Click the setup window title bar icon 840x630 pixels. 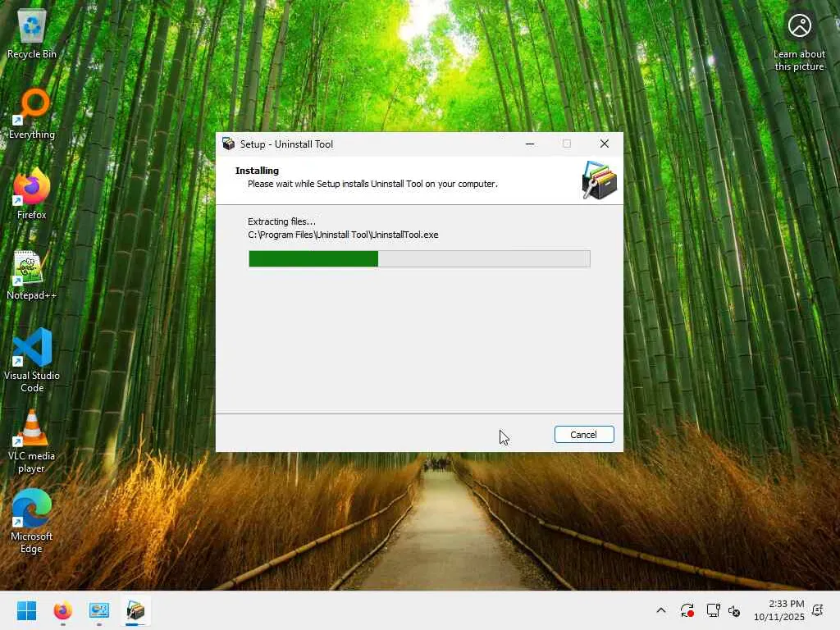coord(229,144)
